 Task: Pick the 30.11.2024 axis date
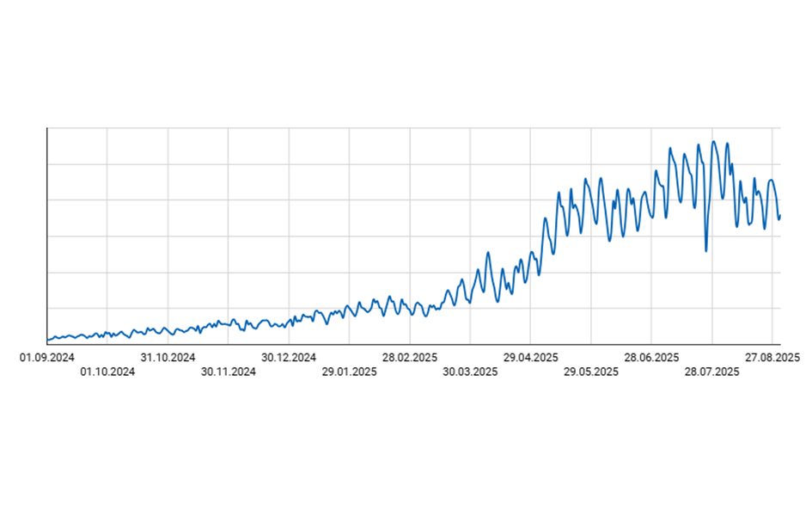[229, 372]
